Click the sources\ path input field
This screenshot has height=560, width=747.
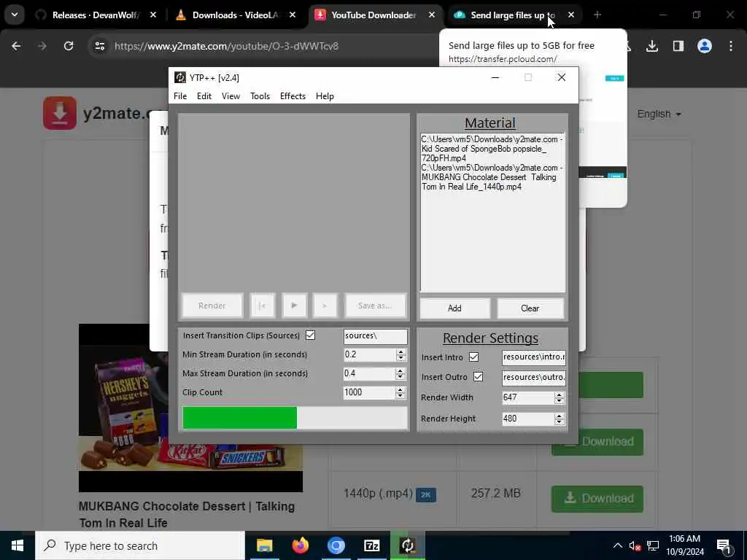click(x=376, y=336)
